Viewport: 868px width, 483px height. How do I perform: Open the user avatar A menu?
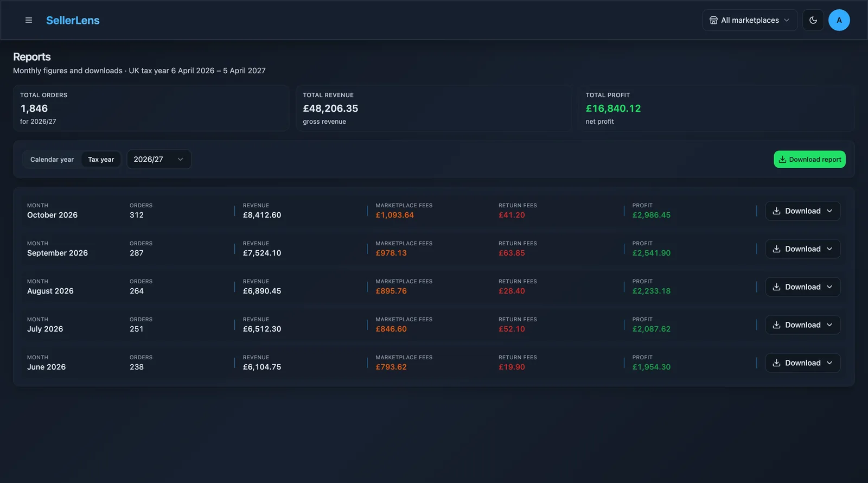(839, 20)
